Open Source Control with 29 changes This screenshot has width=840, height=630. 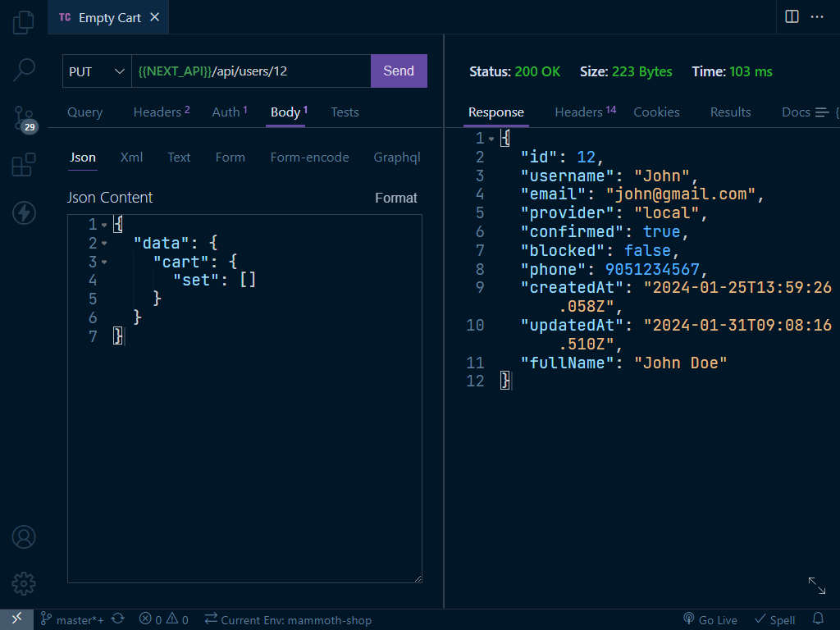[24, 117]
